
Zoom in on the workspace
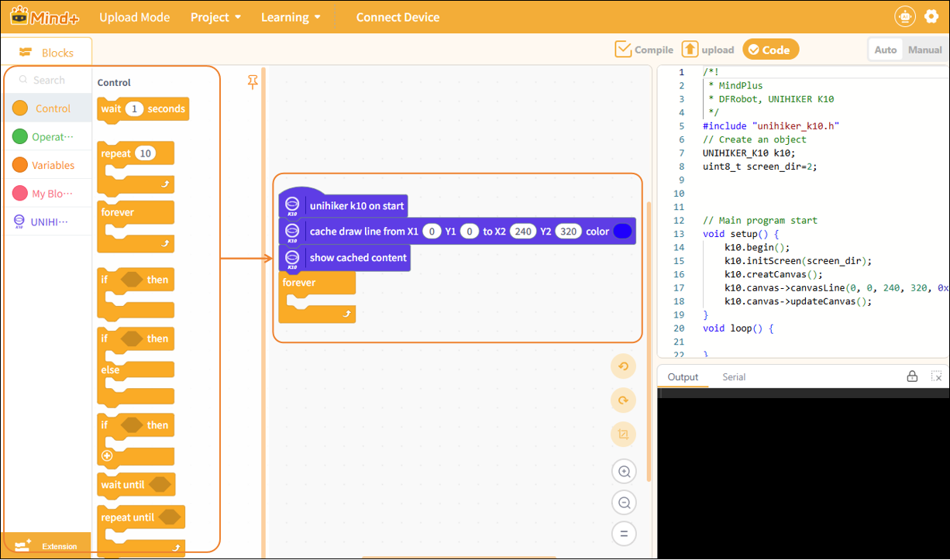coord(623,471)
